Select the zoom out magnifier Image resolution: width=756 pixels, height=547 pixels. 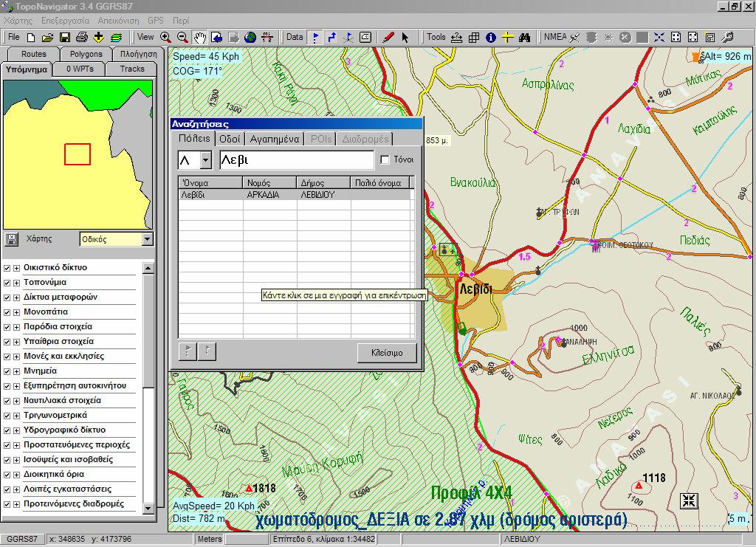coord(182,38)
